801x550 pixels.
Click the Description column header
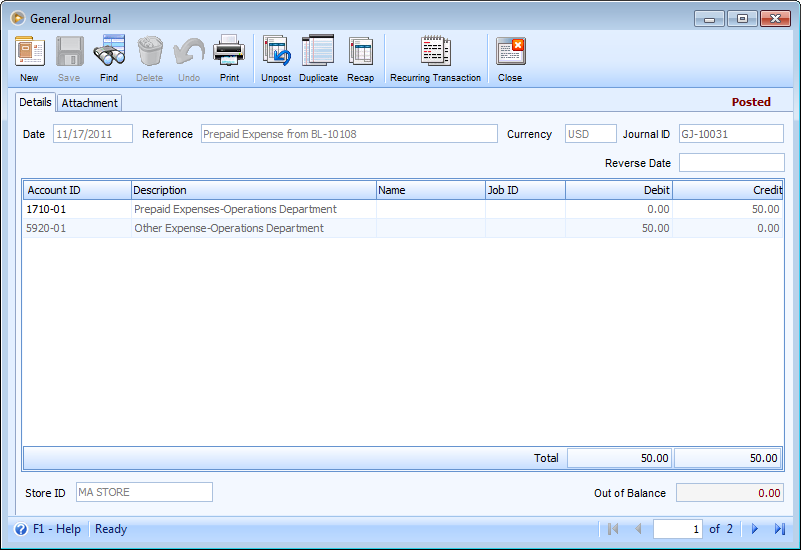(253, 190)
